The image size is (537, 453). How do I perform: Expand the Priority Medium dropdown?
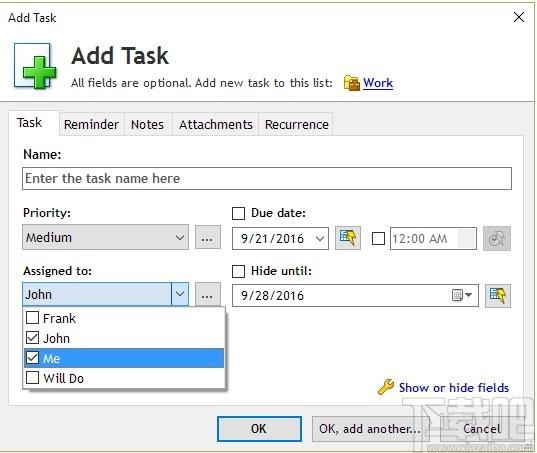tap(105, 237)
